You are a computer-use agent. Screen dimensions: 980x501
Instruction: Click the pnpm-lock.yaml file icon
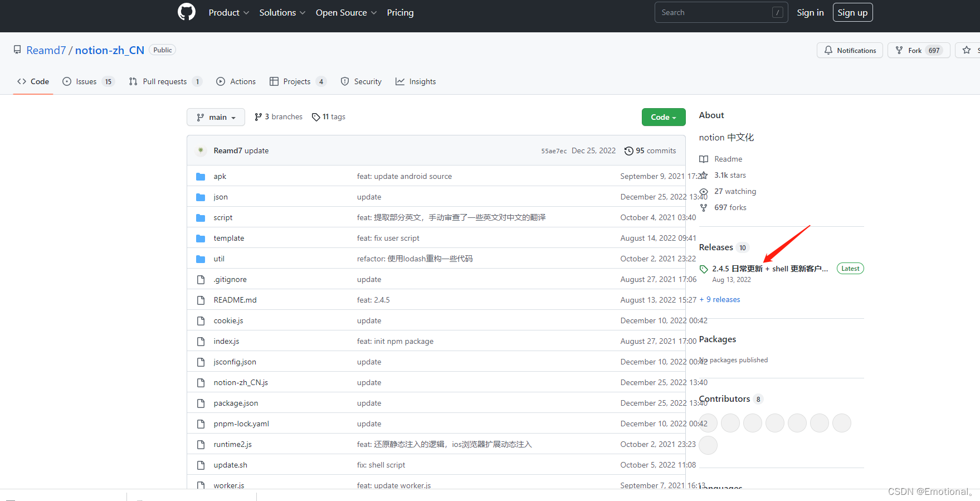point(201,424)
